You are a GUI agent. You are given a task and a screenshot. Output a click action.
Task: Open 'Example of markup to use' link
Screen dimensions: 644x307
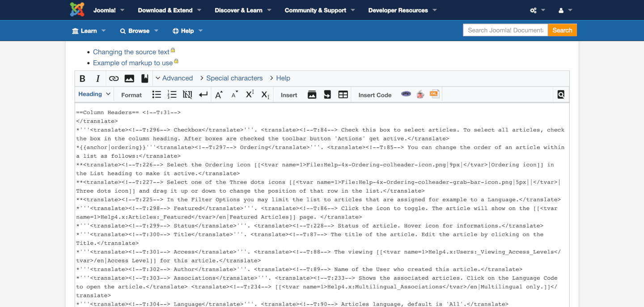point(133,63)
